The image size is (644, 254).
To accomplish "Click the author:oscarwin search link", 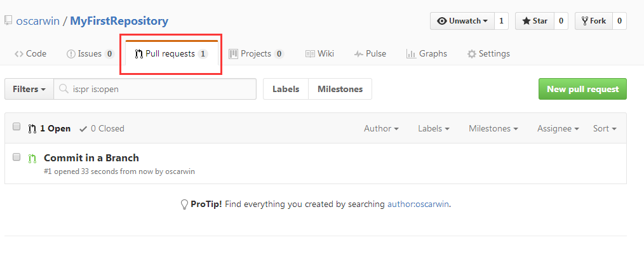I will pyautogui.click(x=418, y=204).
